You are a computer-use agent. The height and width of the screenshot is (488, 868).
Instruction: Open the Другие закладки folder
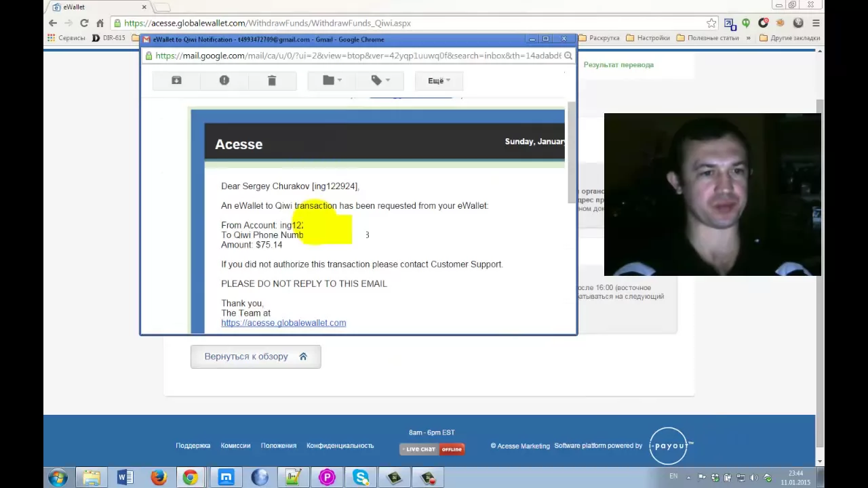pyautogui.click(x=790, y=38)
